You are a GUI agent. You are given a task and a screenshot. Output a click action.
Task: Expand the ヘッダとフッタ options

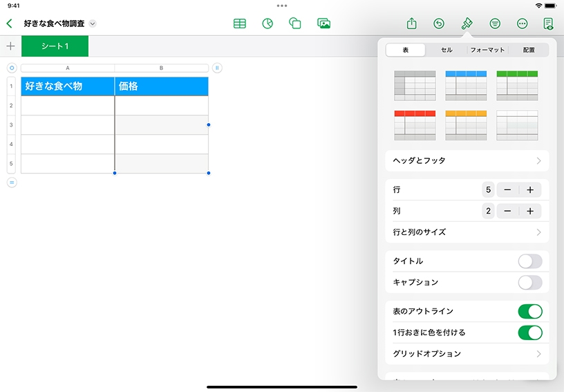(x=467, y=160)
